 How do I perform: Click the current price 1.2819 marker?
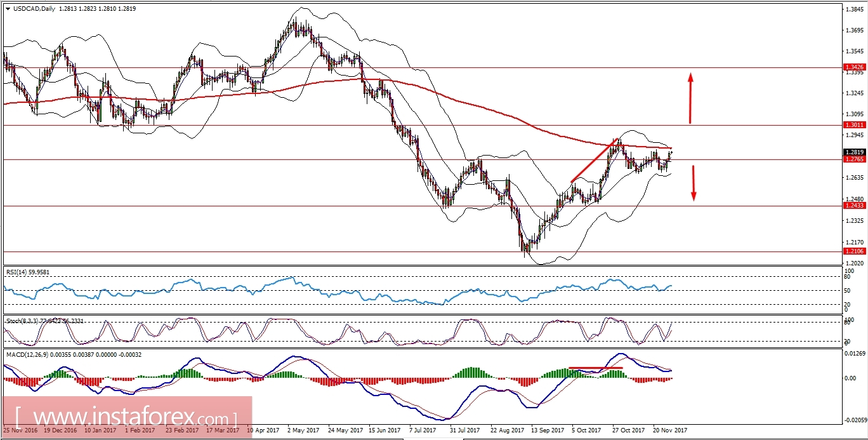click(x=853, y=152)
